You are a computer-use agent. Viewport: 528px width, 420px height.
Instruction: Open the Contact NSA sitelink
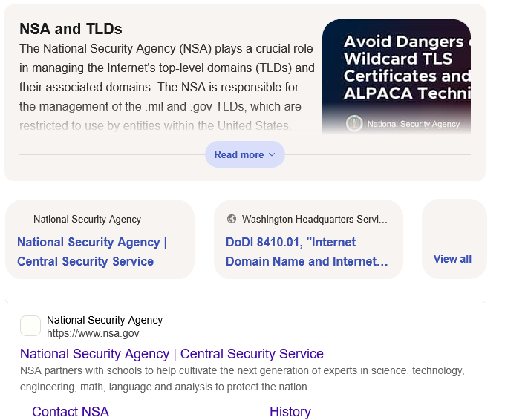click(x=71, y=412)
